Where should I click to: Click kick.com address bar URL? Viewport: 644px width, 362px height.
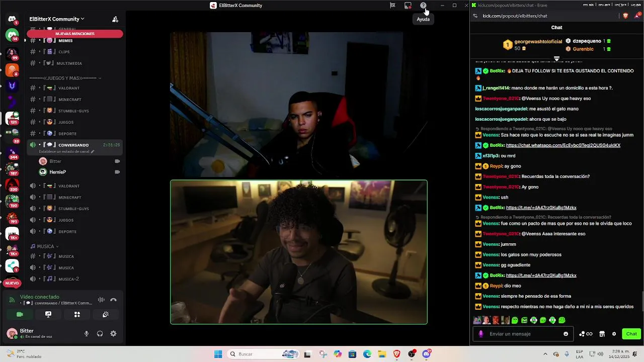click(515, 16)
